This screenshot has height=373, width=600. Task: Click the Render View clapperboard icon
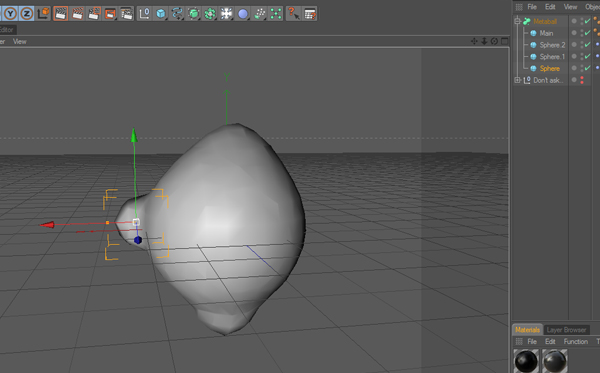60,13
